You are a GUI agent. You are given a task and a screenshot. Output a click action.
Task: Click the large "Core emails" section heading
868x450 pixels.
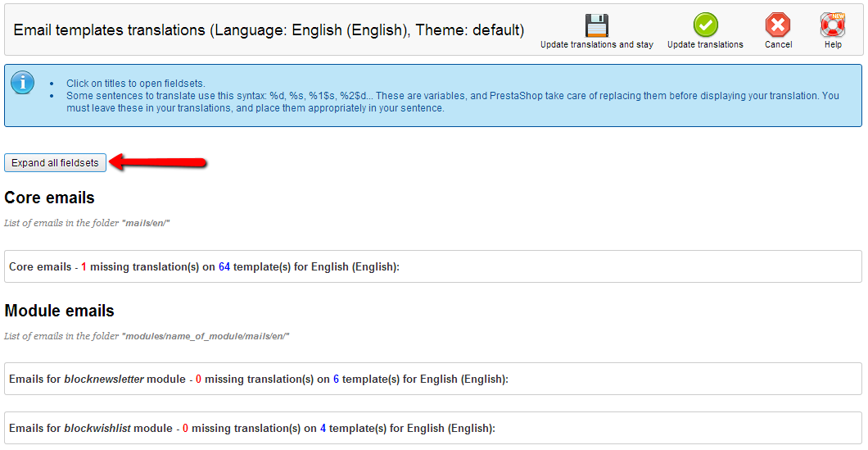(x=49, y=198)
